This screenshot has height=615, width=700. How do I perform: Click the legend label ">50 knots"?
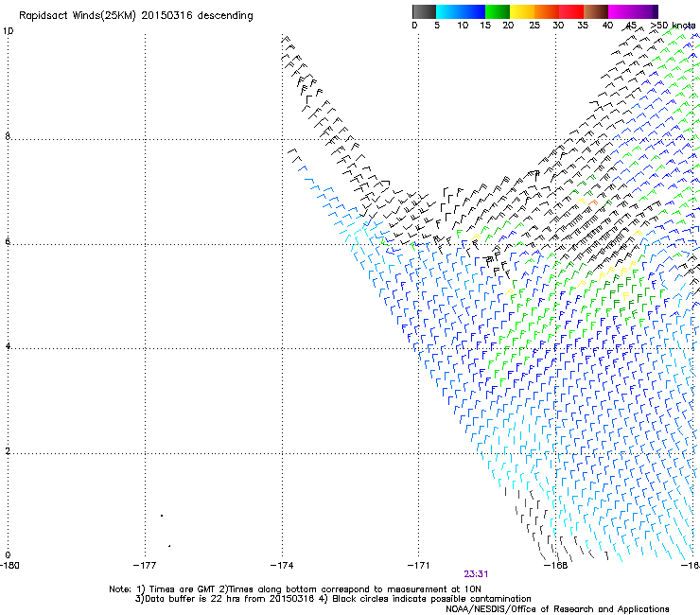[673, 26]
